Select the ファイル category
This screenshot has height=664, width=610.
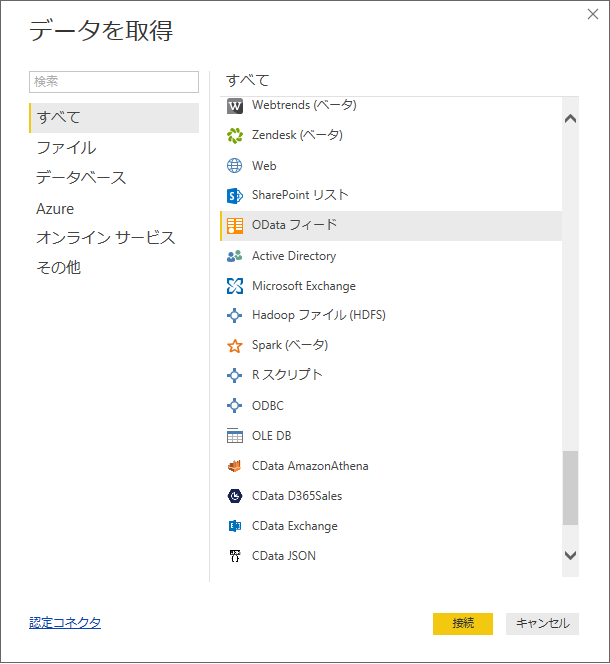point(114,148)
